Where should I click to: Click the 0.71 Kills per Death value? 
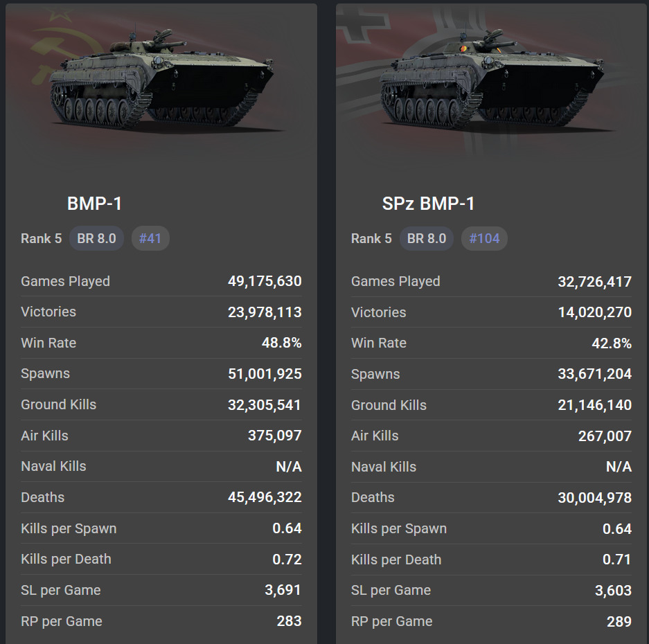(617, 560)
